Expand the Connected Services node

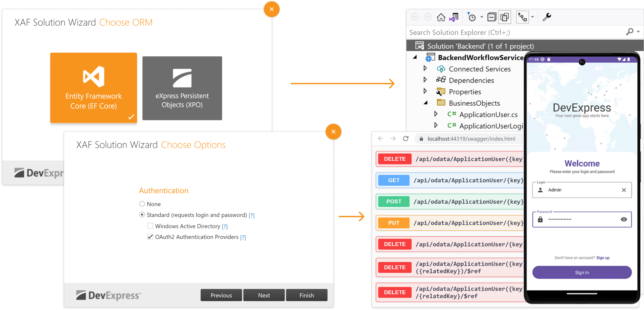pos(425,68)
